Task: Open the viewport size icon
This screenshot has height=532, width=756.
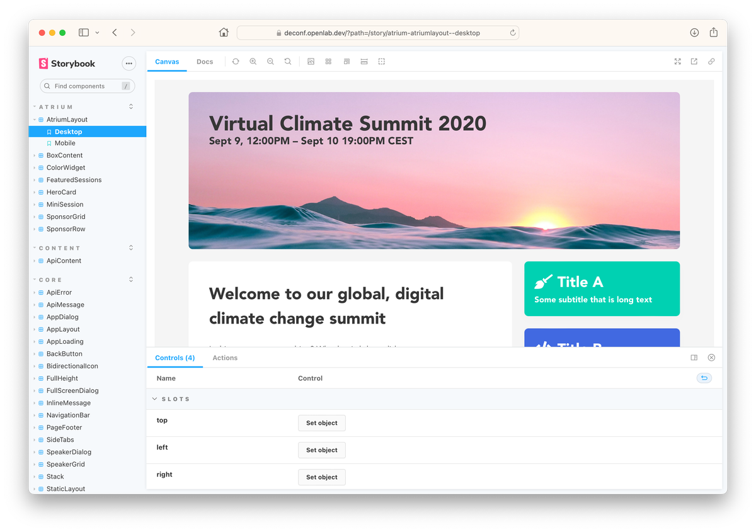Action: point(346,62)
